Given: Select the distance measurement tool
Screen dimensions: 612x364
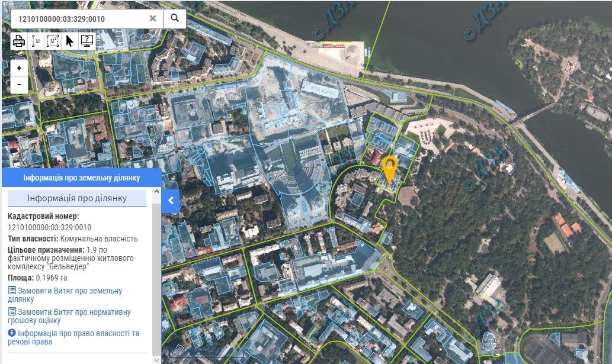Looking at the screenshot, I should click(36, 41).
